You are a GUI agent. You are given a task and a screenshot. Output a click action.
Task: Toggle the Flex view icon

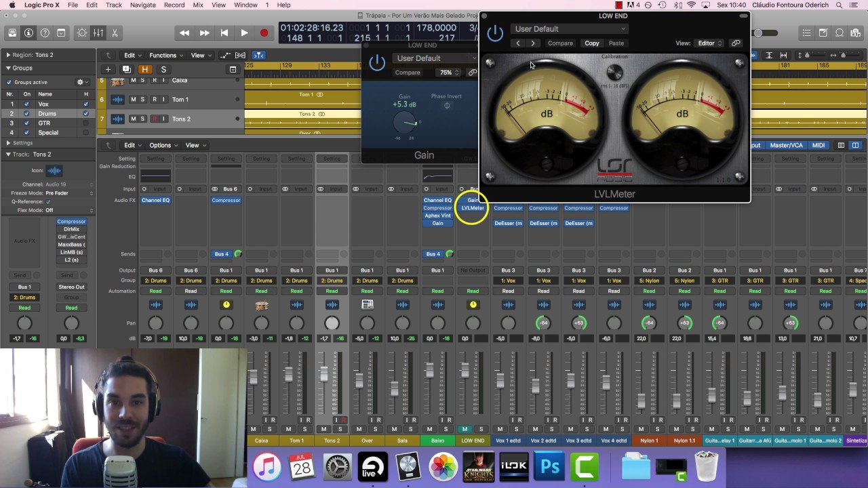click(x=241, y=56)
